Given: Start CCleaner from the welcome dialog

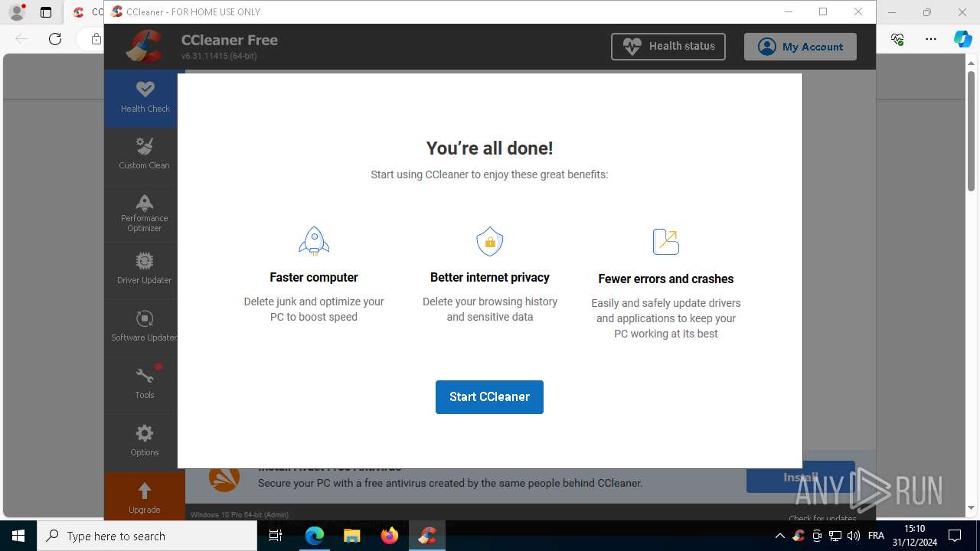Looking at the screenshot, I should pyautogui.click(x=489, y=397).
